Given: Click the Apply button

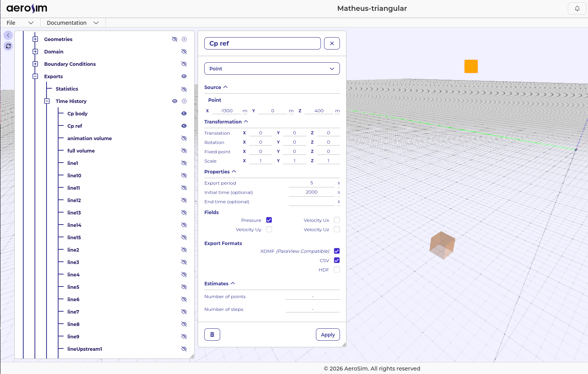Looking at the screenshot, I should [328, 335].
